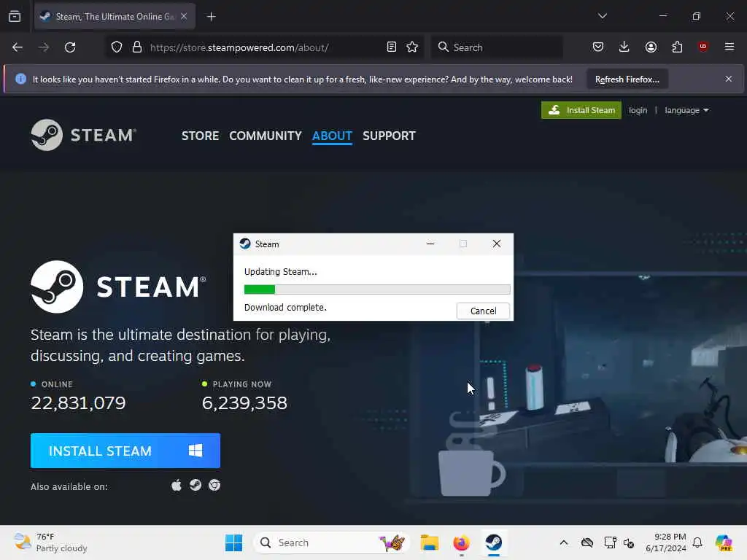Close the Steam updater dialog

496,244
